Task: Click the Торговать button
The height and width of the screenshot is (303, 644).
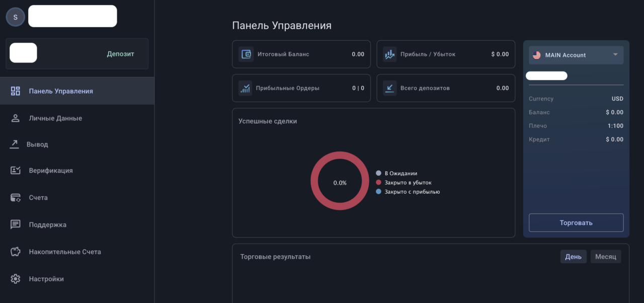Action: click(576, 222)
